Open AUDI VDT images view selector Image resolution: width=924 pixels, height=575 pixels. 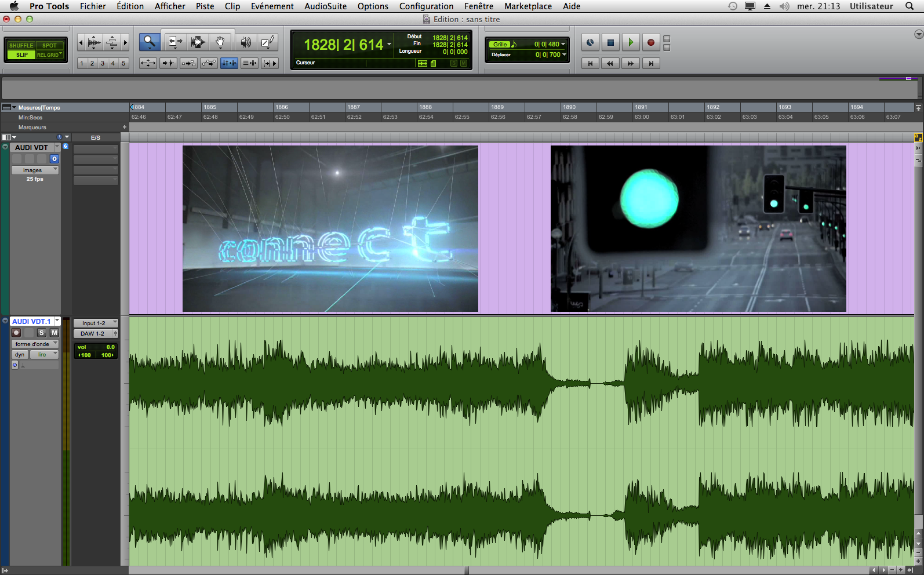35,170
